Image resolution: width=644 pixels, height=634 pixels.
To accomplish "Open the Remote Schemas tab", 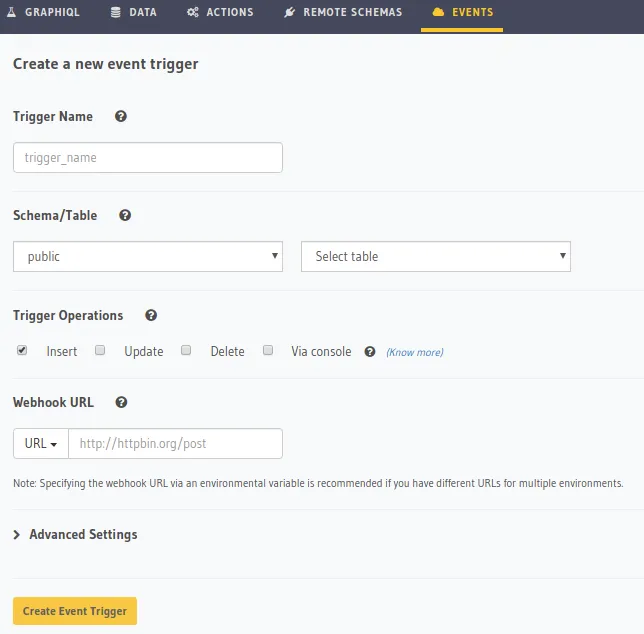I will pyautogui.click(x=343, y=13).
